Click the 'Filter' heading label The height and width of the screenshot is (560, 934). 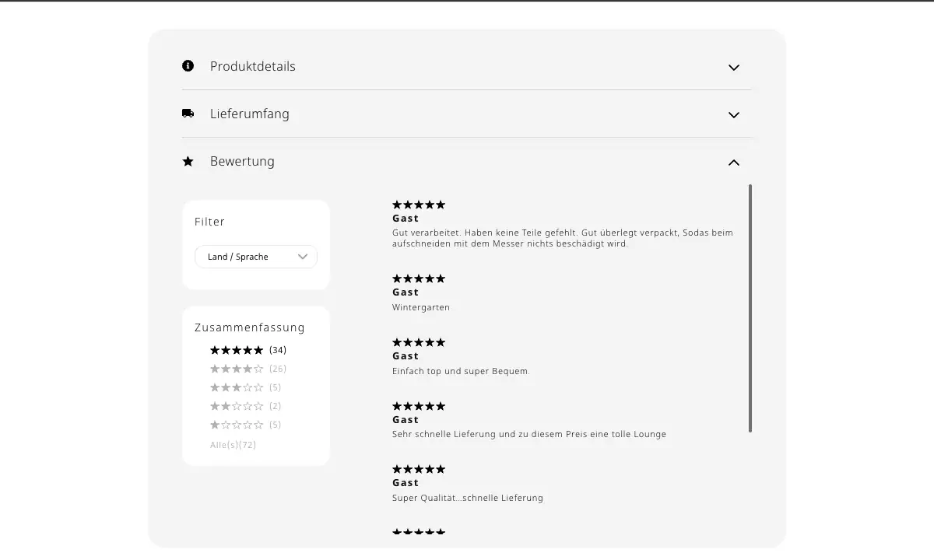click(209, 222)
